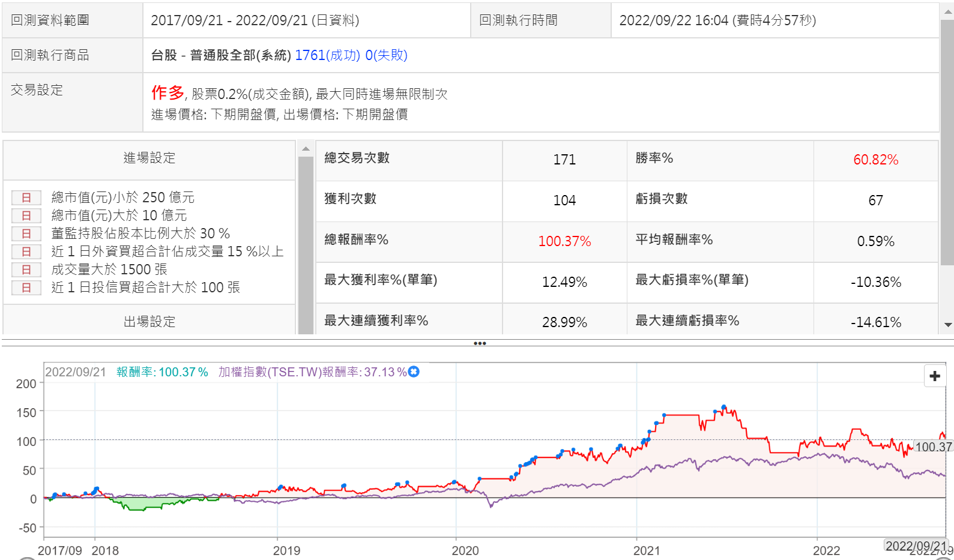The height and width of the screenshot is (560, 954).
Task: Click the 報酬率 100.37% legend label
Action: 162,372
